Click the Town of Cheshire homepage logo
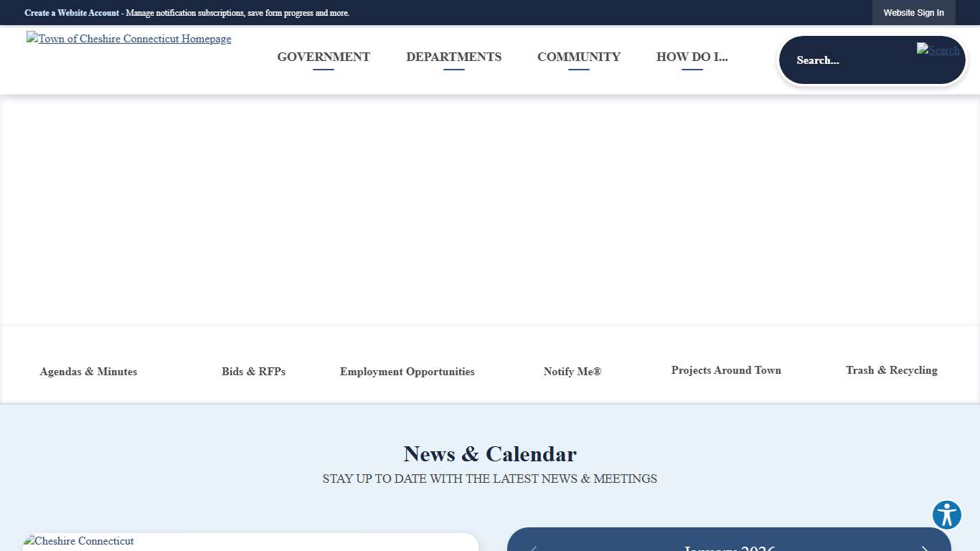 coord(128,39)
